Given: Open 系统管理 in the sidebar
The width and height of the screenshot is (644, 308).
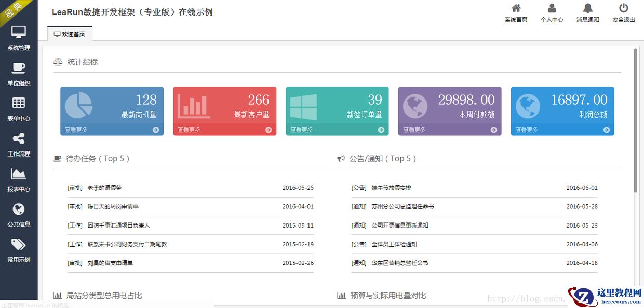Looking at the screenshot, I should (x=19, y=38).
